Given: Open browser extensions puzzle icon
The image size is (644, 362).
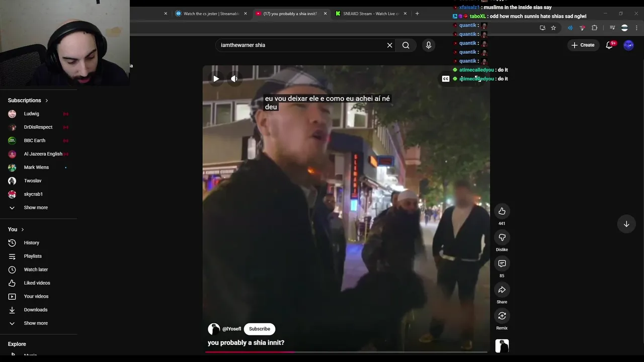Looking at the screenshot, I should pos(594,28).
